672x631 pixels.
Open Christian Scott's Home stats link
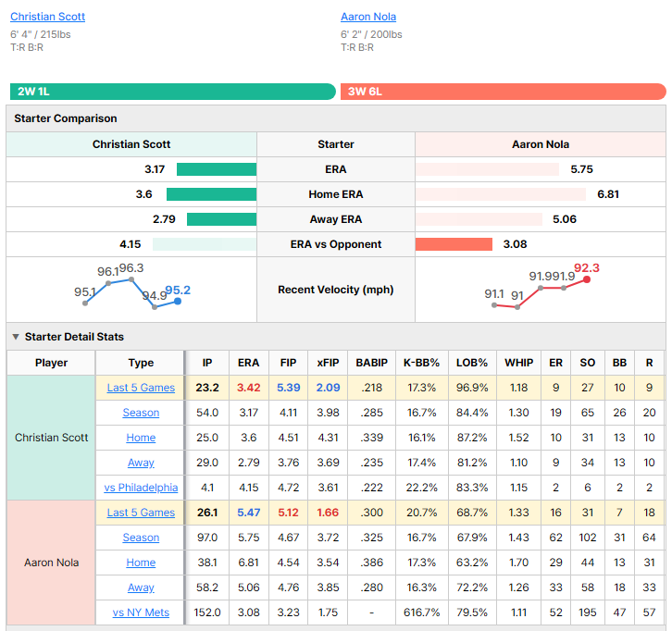click(x=141, y=438)
